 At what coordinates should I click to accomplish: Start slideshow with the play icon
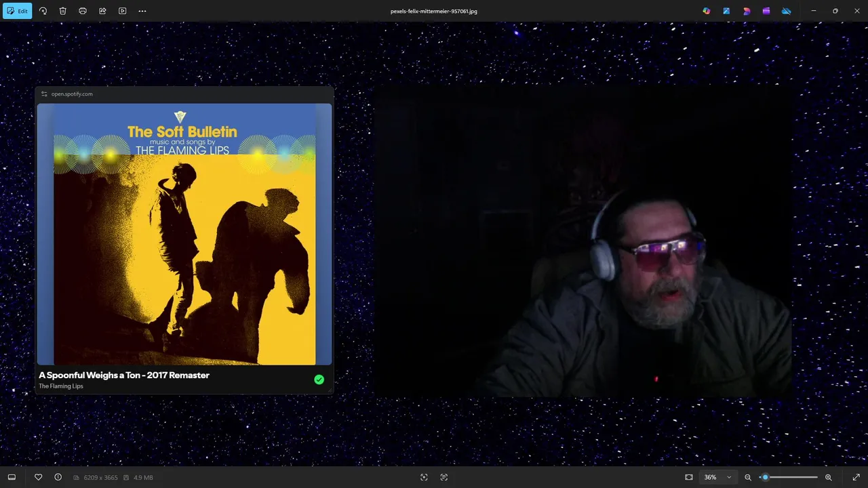[x=122, y=11]
